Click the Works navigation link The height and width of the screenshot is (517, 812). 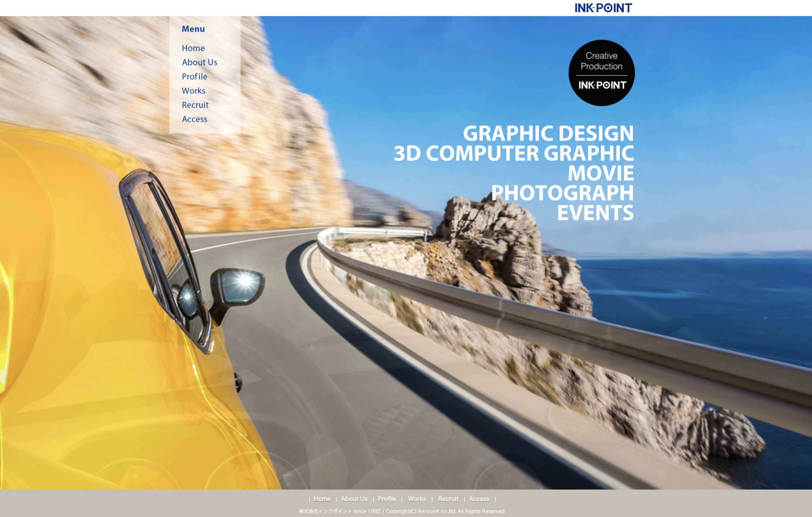pyautogui.click(x=194, y=90)
